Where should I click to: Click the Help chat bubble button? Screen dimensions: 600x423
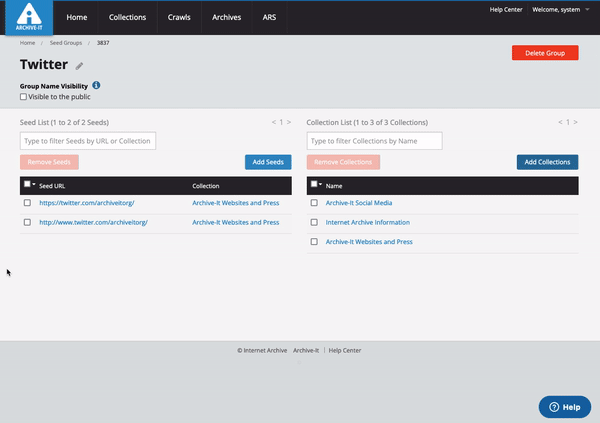pos(565,407)
